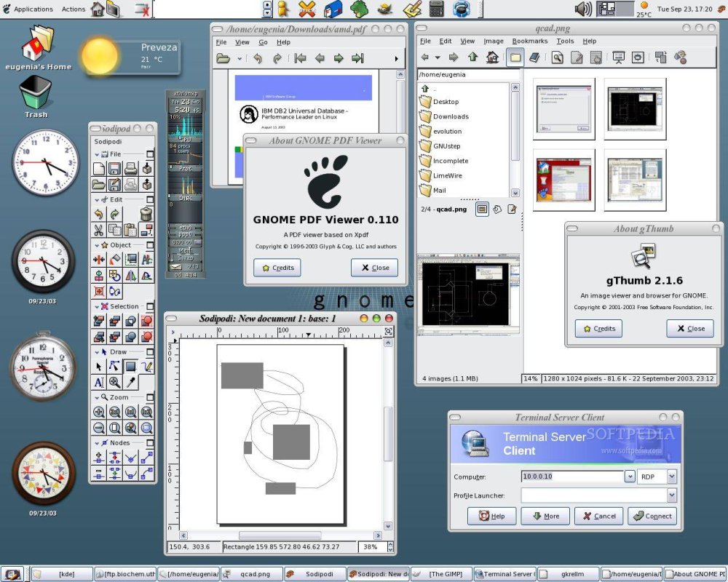Open the Computer address dropdown in Terminal Server Client
This screenshot has height=582, width=728.
[630, 477]
